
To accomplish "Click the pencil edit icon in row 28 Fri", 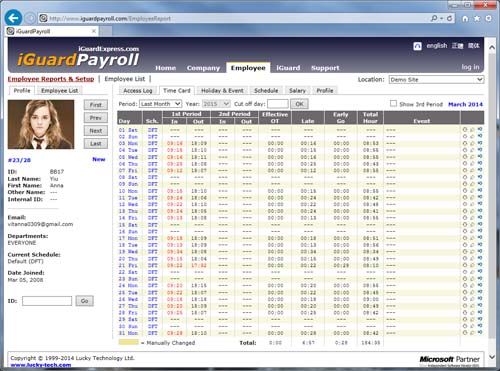I will tap(472, 313).
